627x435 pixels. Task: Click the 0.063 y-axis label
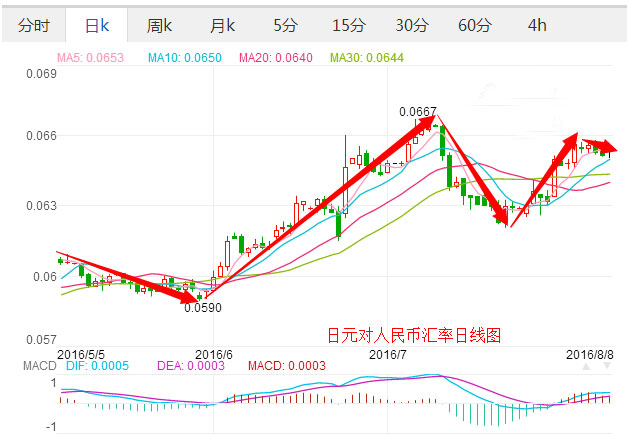[x=42, y=206]
